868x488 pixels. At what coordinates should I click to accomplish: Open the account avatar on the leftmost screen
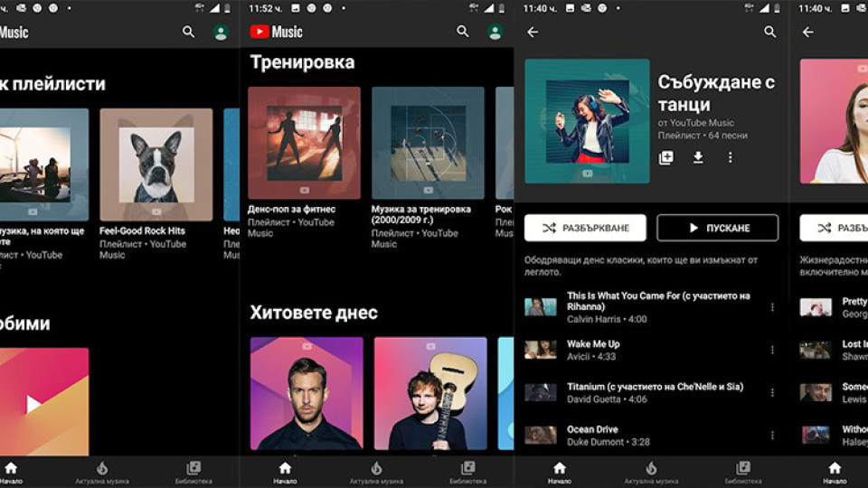221,33
